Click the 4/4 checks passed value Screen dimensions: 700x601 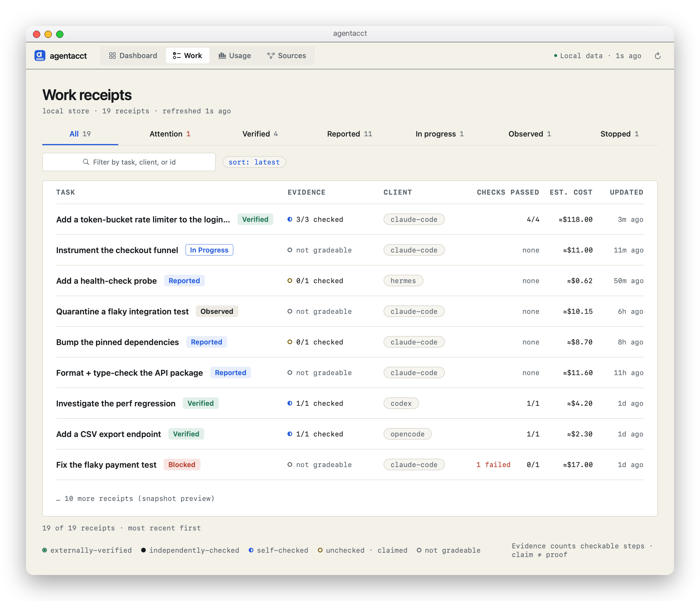pos(533,219)
